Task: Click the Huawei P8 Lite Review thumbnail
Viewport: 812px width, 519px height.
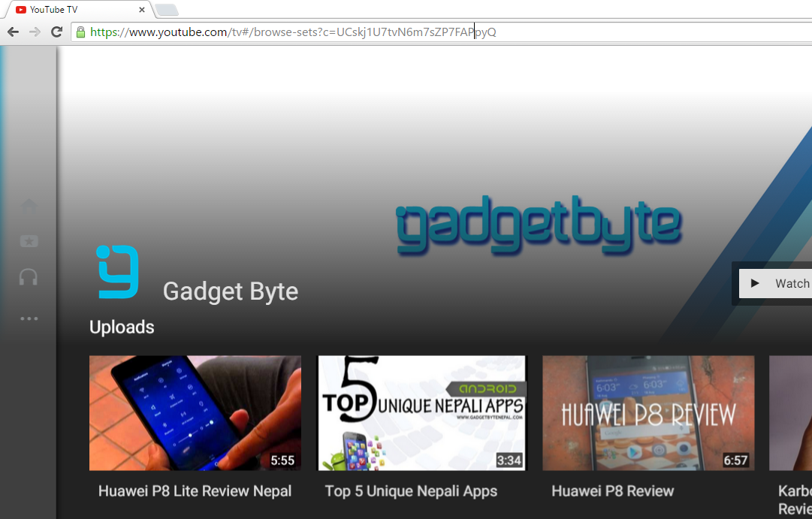Action: pyautogui.click(x=195, y=413)
